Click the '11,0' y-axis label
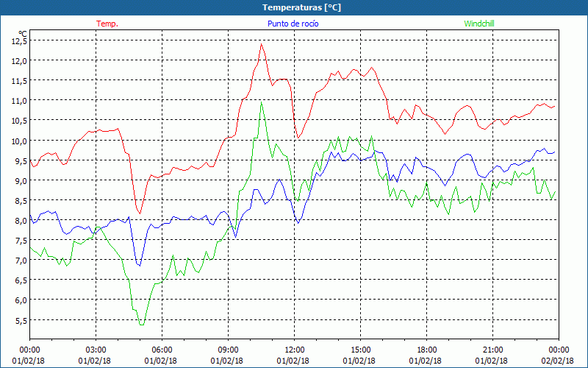This screenshot has width=588, height=368. pos(20,101)
